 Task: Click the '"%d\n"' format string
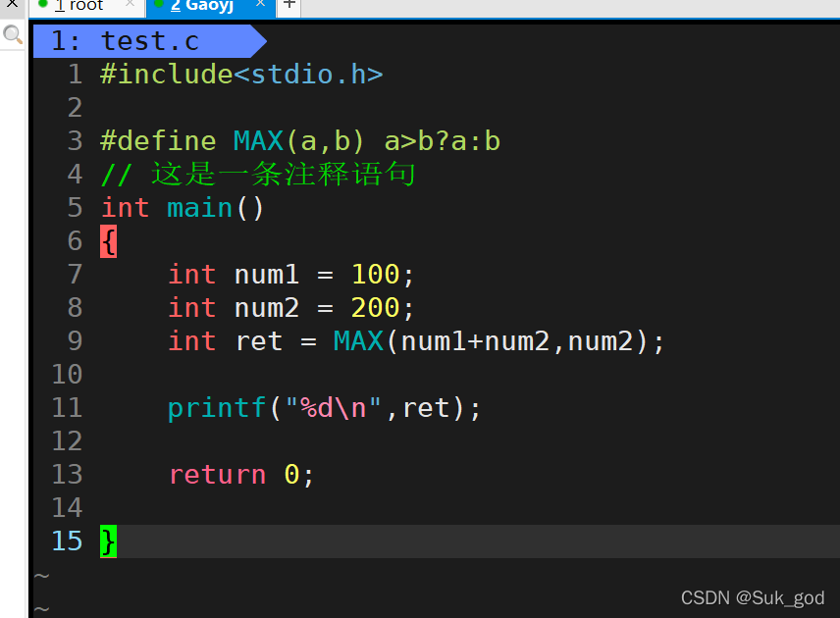click(x=334, y=407)
